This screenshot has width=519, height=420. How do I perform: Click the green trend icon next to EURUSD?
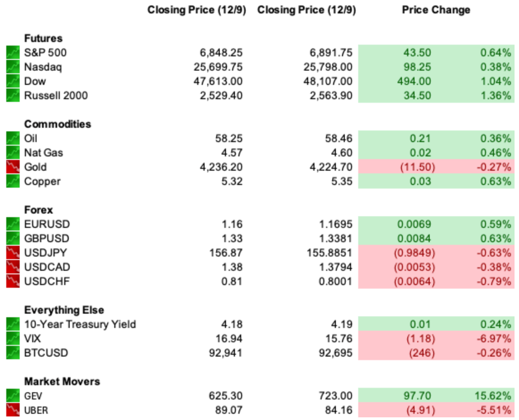click(13, 224)
